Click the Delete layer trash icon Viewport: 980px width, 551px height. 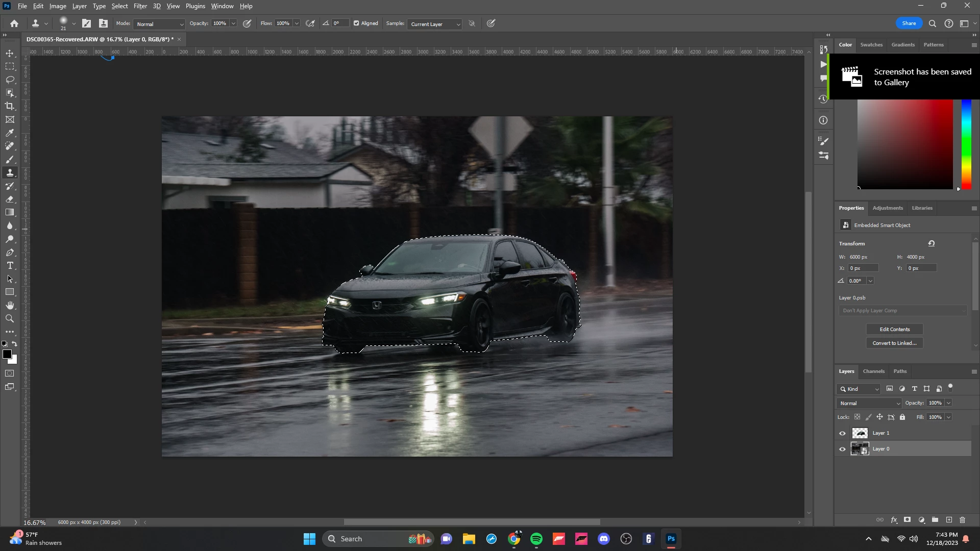[962, 520]
